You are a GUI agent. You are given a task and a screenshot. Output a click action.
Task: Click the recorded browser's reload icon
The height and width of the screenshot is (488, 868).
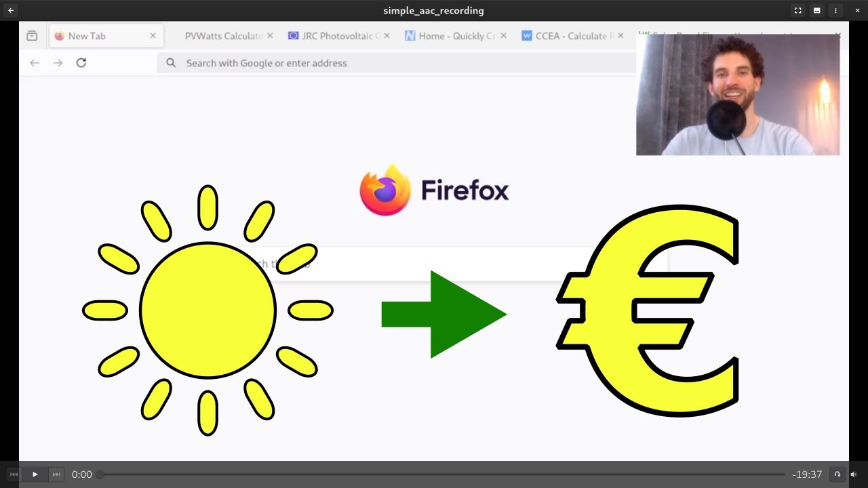(81, 63)
